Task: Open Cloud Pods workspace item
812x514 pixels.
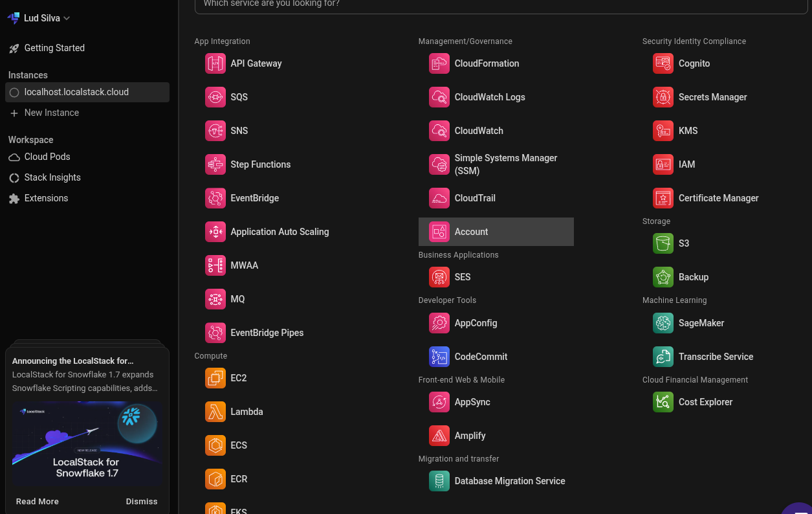Action: [47, 157]
